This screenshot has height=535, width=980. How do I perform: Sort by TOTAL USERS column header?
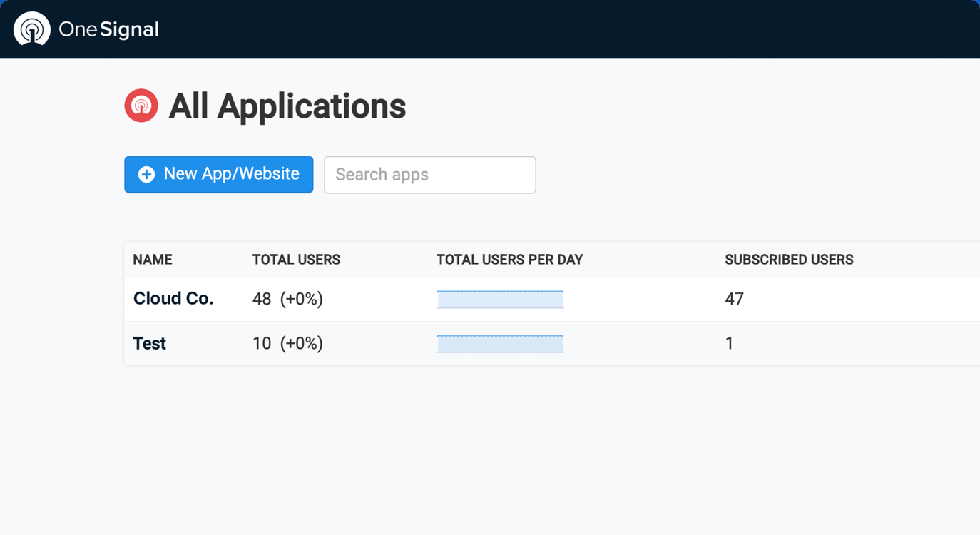pyautogui.click(x=296, y=260)
